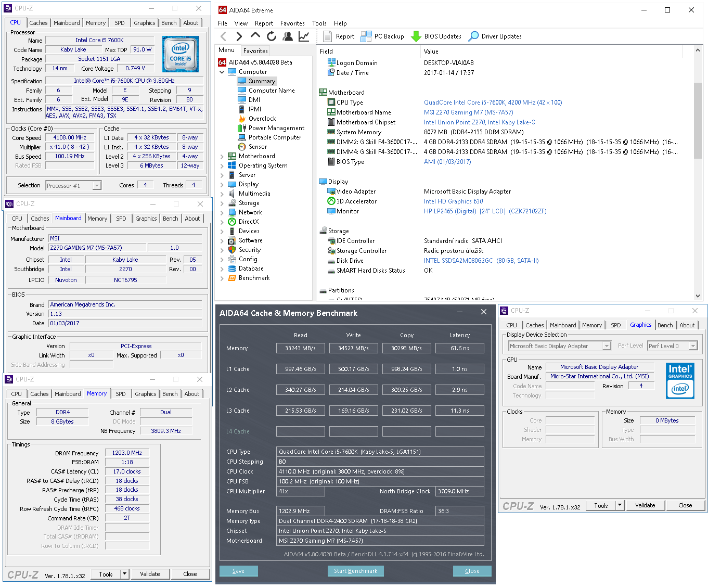Click the AIDA64 up arrow icon
Screen dimensions: 708x588
255,35
